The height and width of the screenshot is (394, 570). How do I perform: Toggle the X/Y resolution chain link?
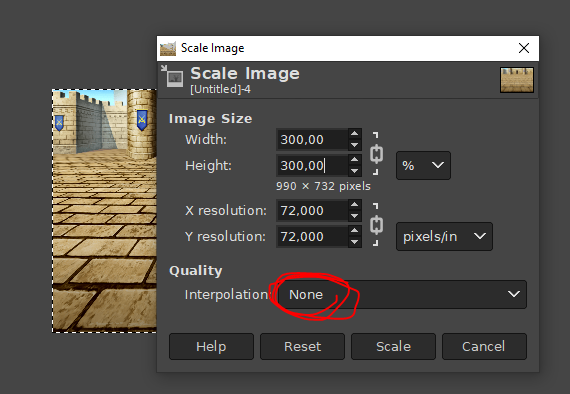376,224
